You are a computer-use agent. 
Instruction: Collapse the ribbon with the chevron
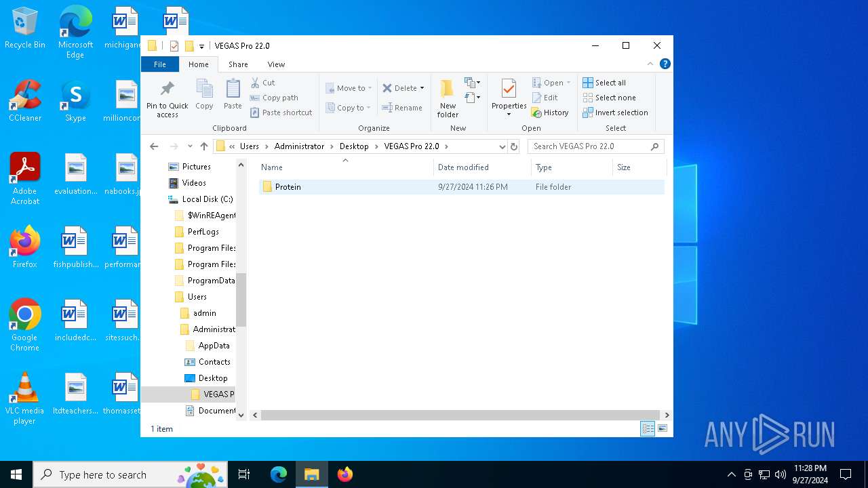tap(650, 64)
